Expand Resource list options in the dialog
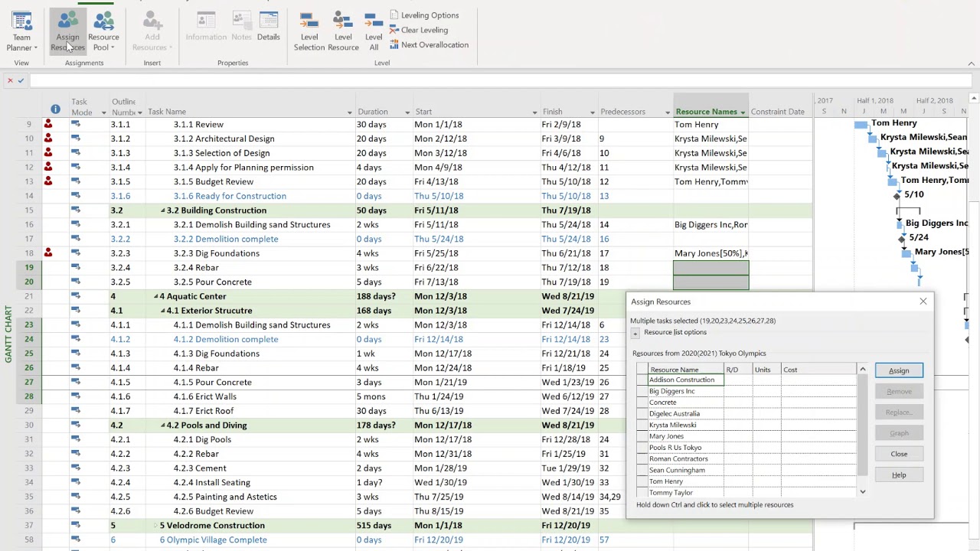Screen dimensions: 980x551 click(x=635, y=332)
